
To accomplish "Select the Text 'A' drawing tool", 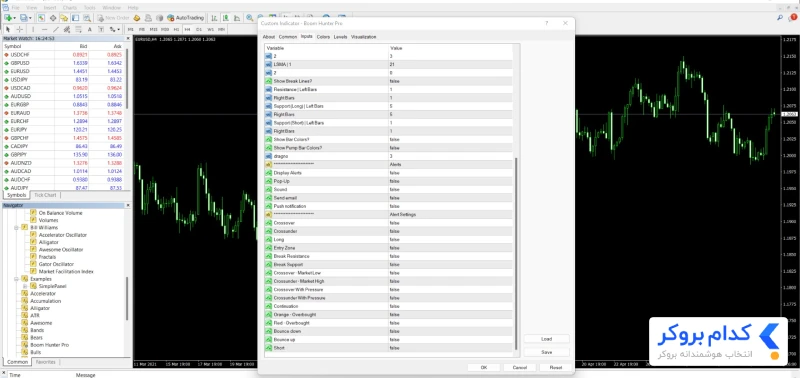I will pyautogui.click(x=90, y=29).
